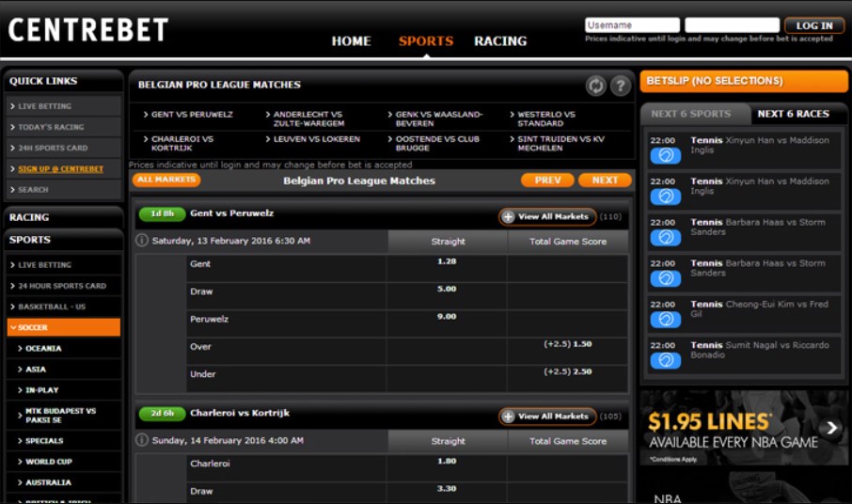This screenshot has height=504, width=852.
Task: Click the PREV button
Action: click(x=547, y=181)
